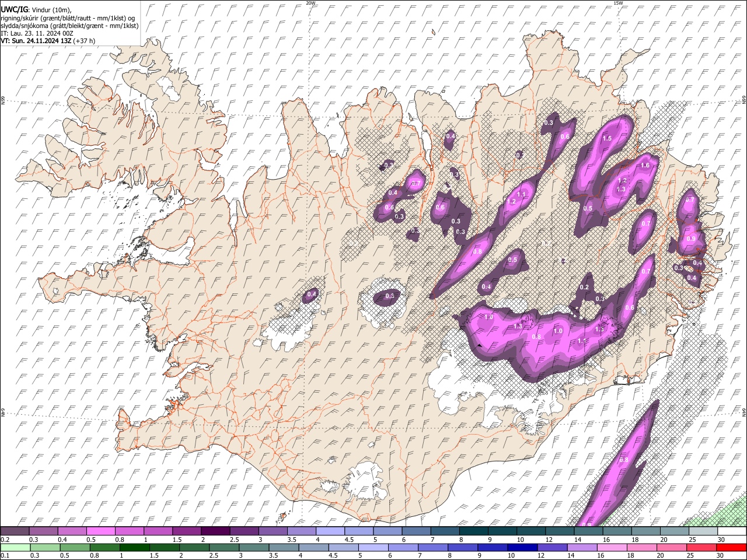Click the '0.2' label in top legend row
747x560 pixels.
5,540
